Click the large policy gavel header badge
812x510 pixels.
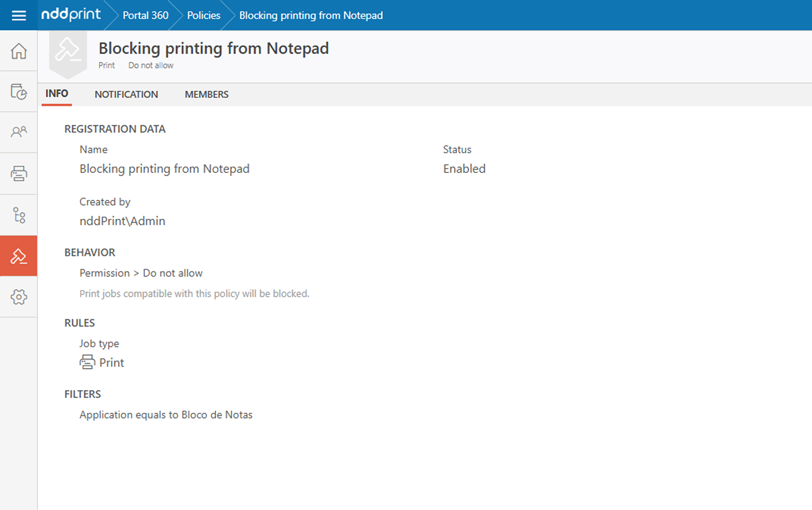coord(68,51)
